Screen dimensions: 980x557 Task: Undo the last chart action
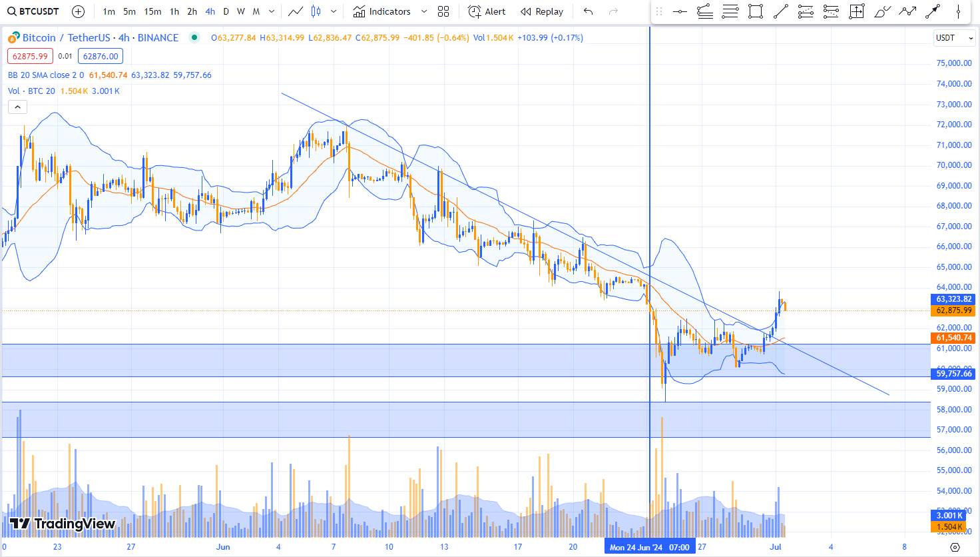588,11
